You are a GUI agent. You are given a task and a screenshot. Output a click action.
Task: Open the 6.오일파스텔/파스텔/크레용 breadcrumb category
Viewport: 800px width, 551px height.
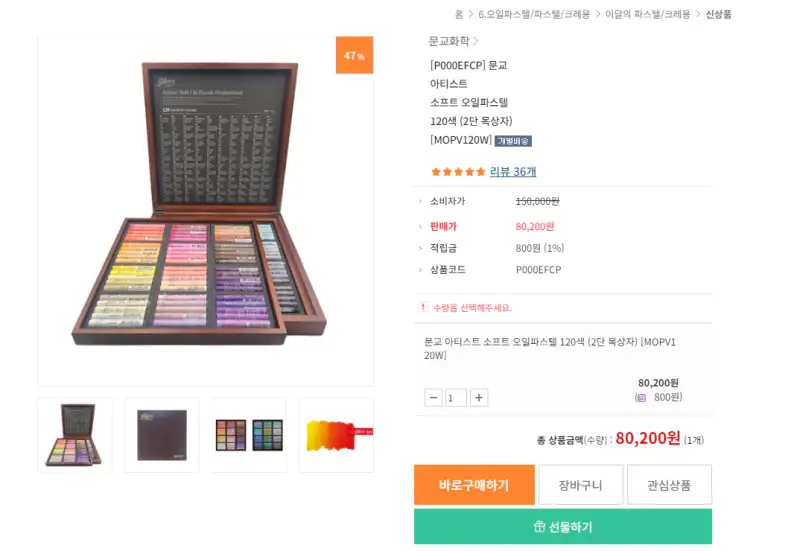pyautogui.click(x=534, y=14)
